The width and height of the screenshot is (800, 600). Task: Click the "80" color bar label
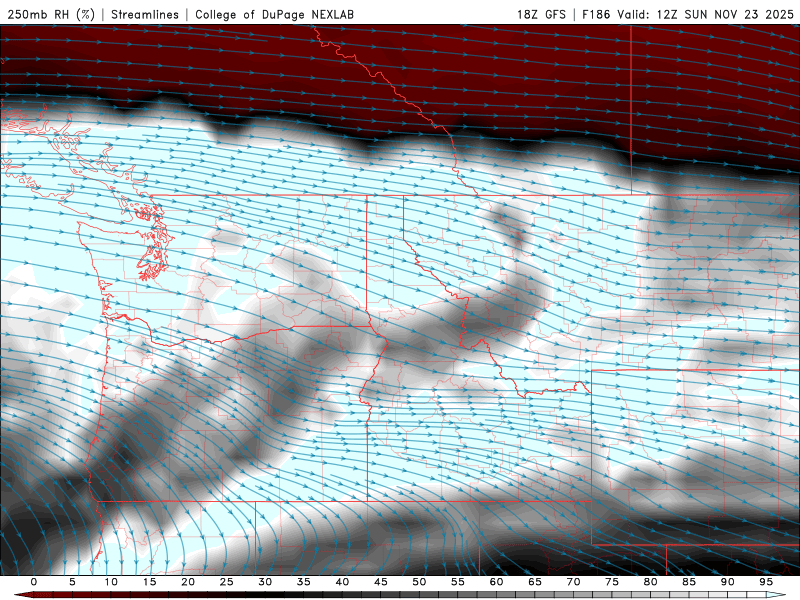point(650,582)
